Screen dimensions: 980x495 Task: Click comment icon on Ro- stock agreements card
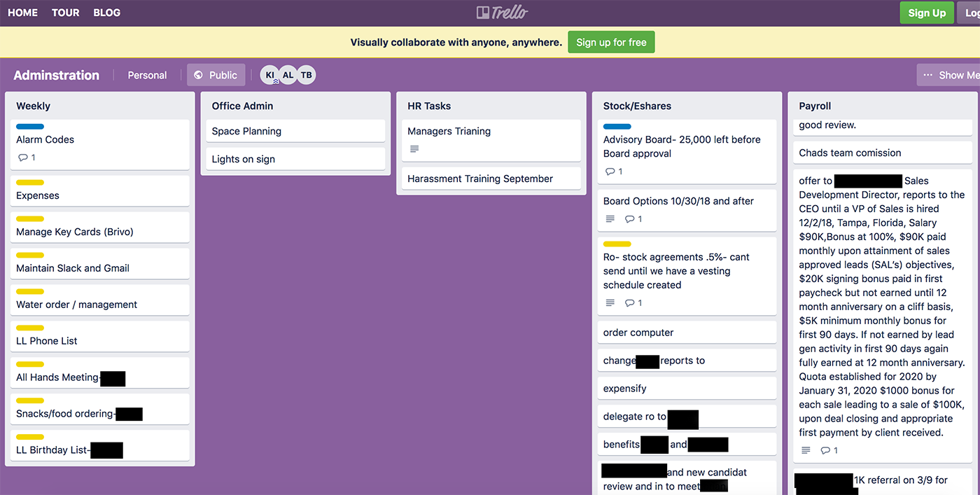629,303
